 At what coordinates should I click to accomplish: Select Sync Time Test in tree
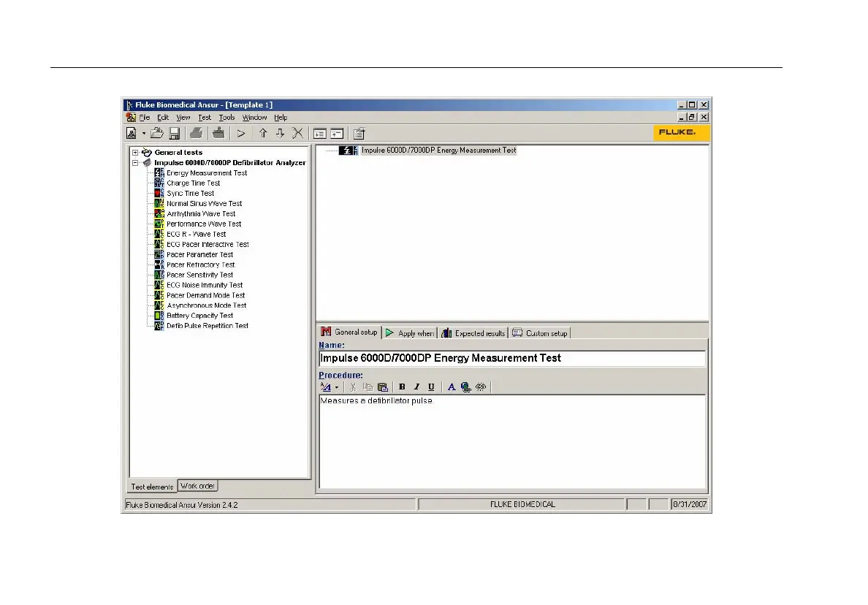pyautogui.click(x=190, y=193)
